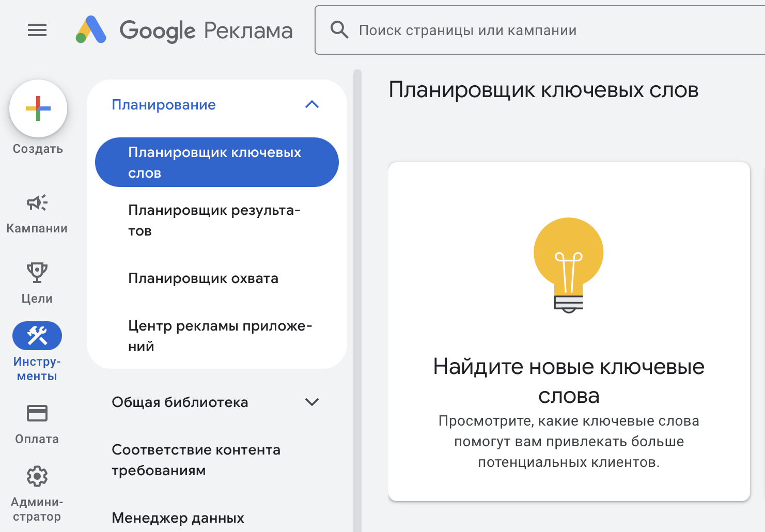Go to Центр рекламы приложений

pos(220,336)
